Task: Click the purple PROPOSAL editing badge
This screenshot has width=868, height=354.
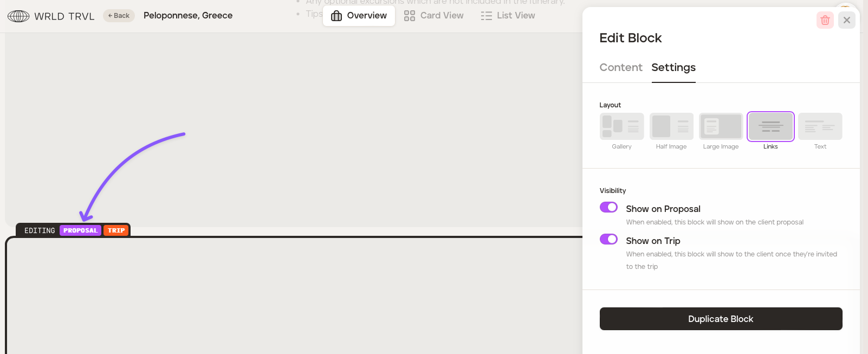Action: [x=80, y=230]
